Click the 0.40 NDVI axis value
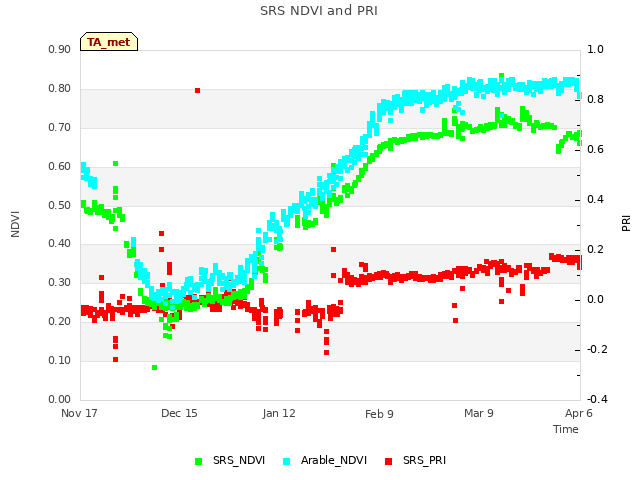Screen dimensions: 640x480 pos(60,244)
